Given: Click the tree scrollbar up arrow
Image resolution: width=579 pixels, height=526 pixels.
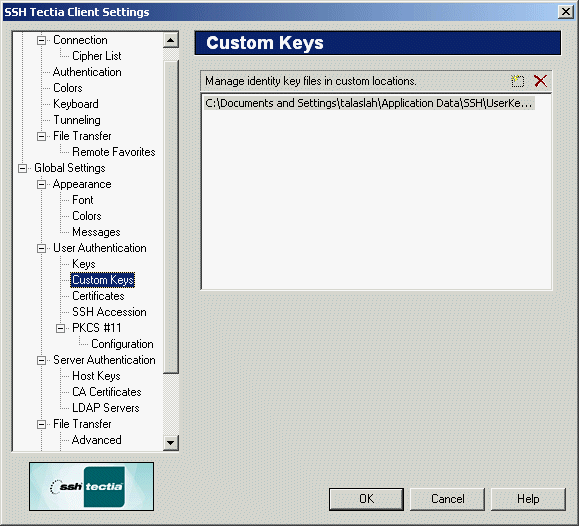Looking at the screenshot, I should 171,40.
